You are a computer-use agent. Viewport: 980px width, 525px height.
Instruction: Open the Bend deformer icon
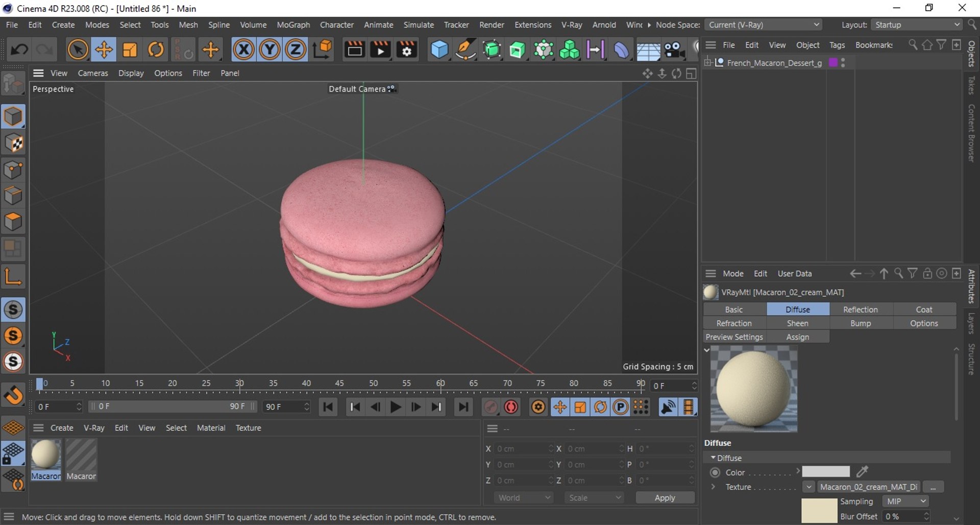pyautogui.click(x=621, y=50)
